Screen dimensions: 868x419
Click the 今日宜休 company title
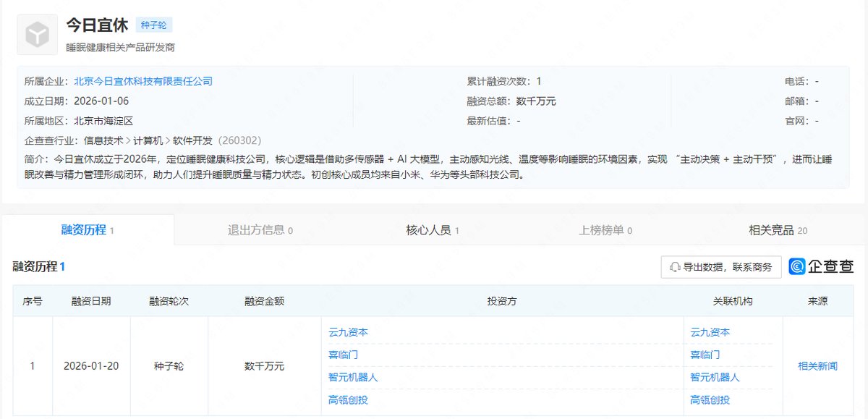pyautogui.click(x=97, y=25)
